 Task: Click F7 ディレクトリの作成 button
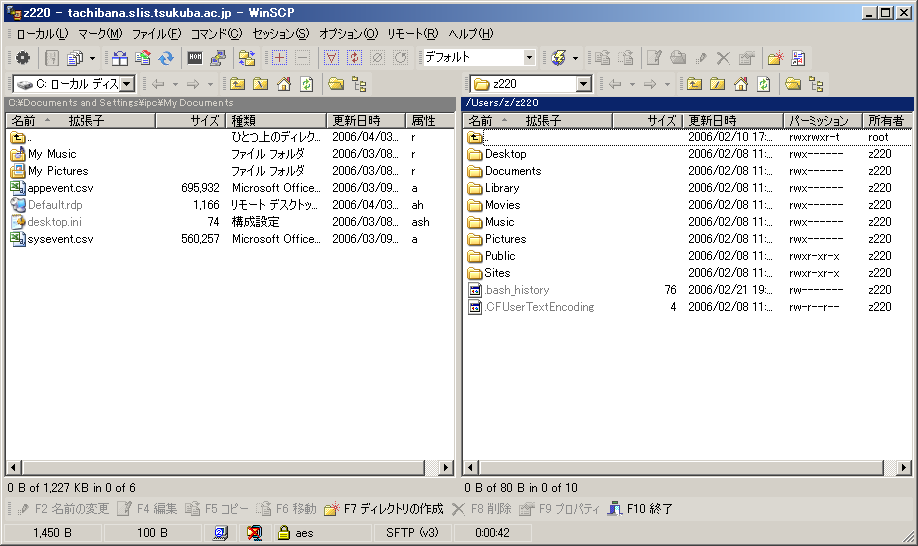tap(383, 509)
